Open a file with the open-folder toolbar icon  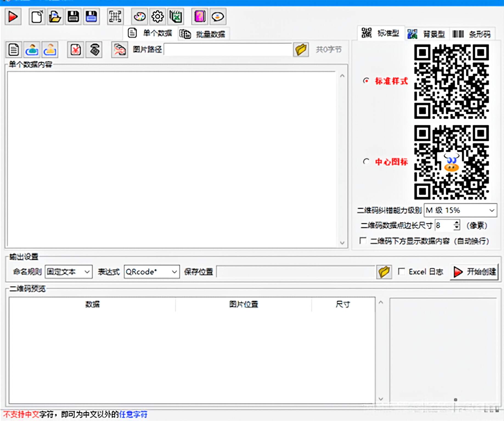(55, 17)
